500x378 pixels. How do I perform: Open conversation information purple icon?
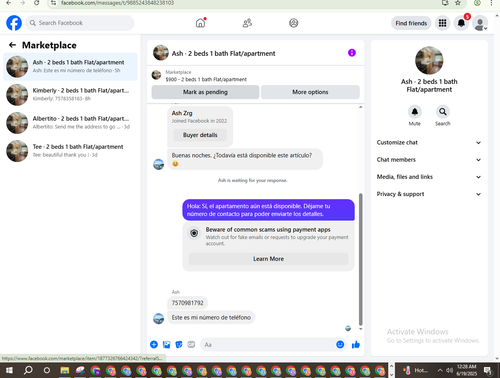[352, 53]
